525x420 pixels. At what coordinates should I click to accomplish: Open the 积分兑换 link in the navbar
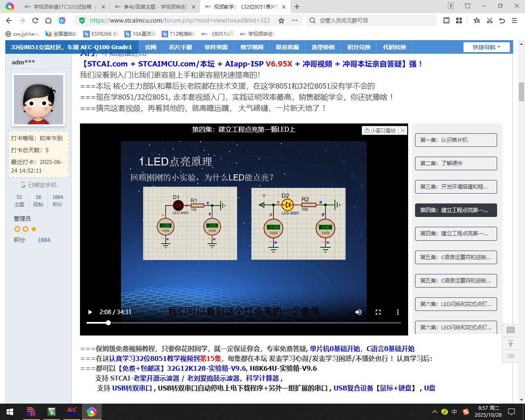tap(359, 47)
